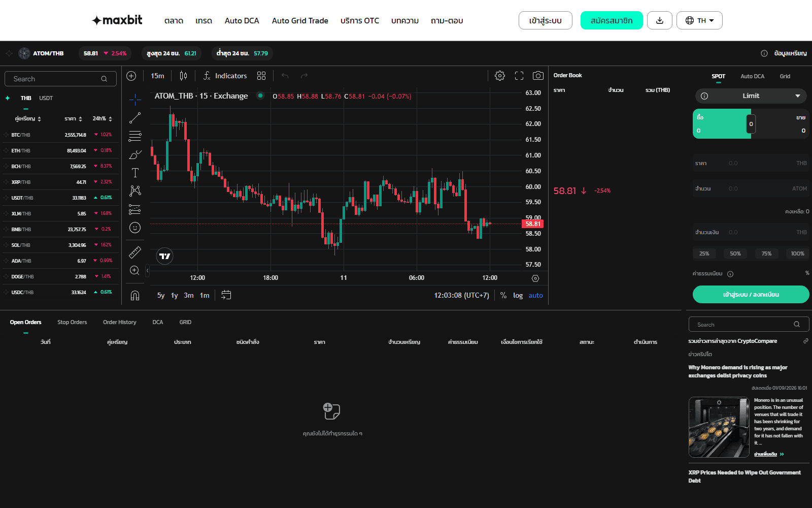This screenshot has height=508, width=812.
Task: Sort the market list by 24h% column
Action: 103,119
